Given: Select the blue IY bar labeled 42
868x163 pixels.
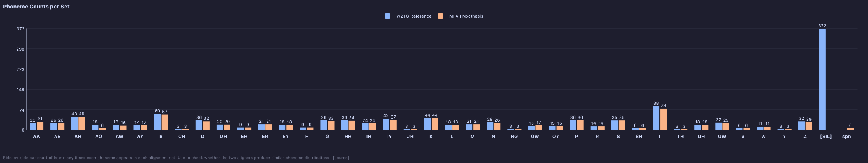Looking at the screenshot, I should [x=386, y=124].
